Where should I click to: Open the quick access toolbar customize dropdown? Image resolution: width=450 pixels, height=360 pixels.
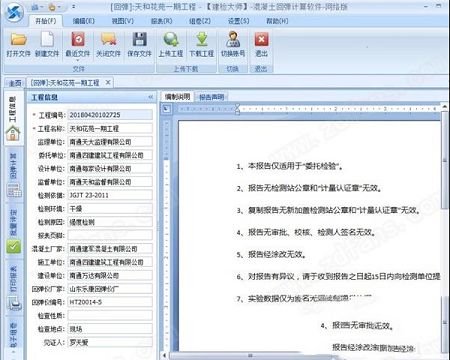point(73,7)
